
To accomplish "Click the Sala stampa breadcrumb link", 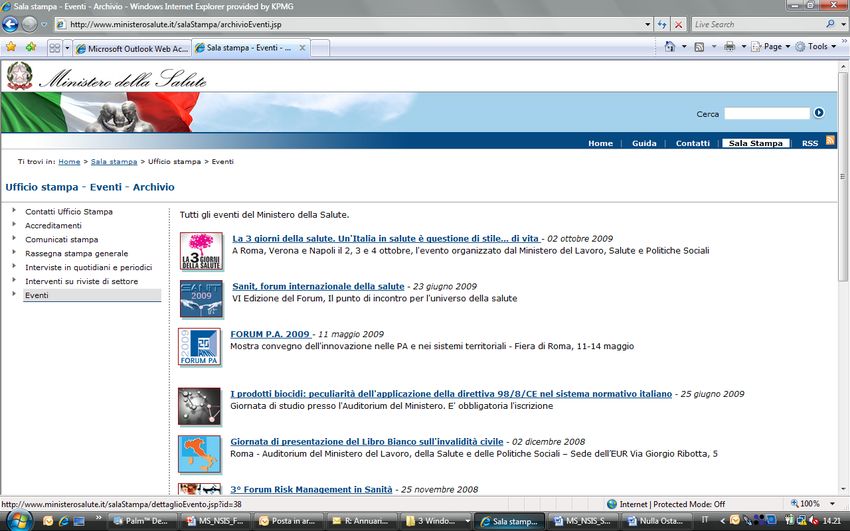I will pyautogui.click(x=114, y=161).
